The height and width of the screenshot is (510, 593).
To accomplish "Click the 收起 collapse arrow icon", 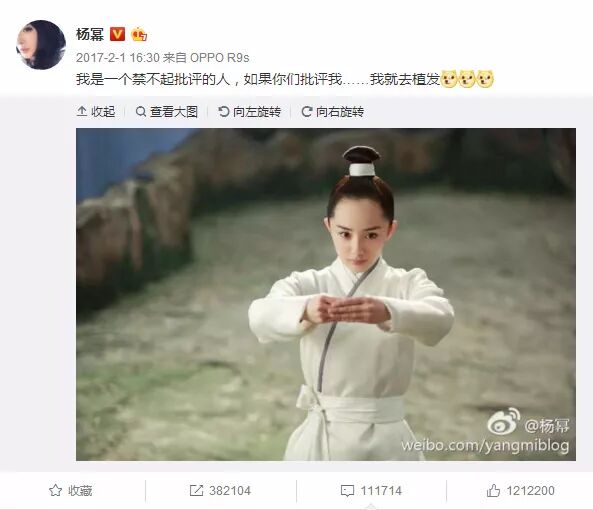I will [82, 112].
